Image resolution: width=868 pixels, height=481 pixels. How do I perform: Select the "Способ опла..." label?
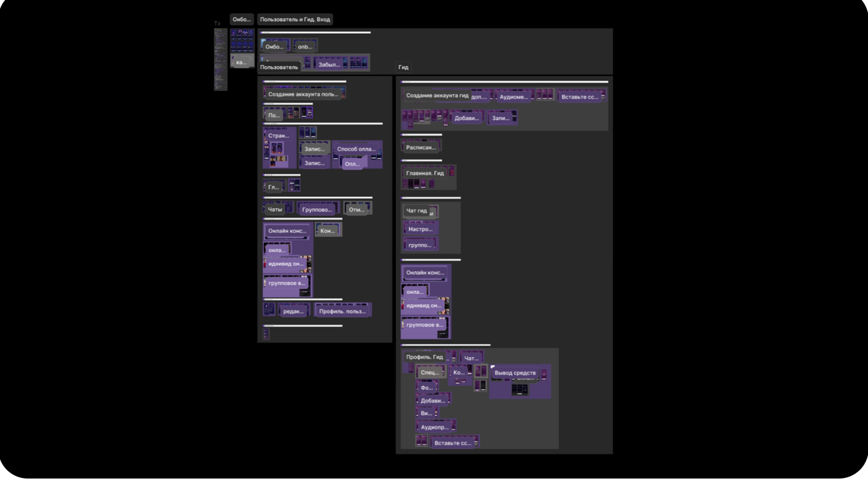(356, 150)
